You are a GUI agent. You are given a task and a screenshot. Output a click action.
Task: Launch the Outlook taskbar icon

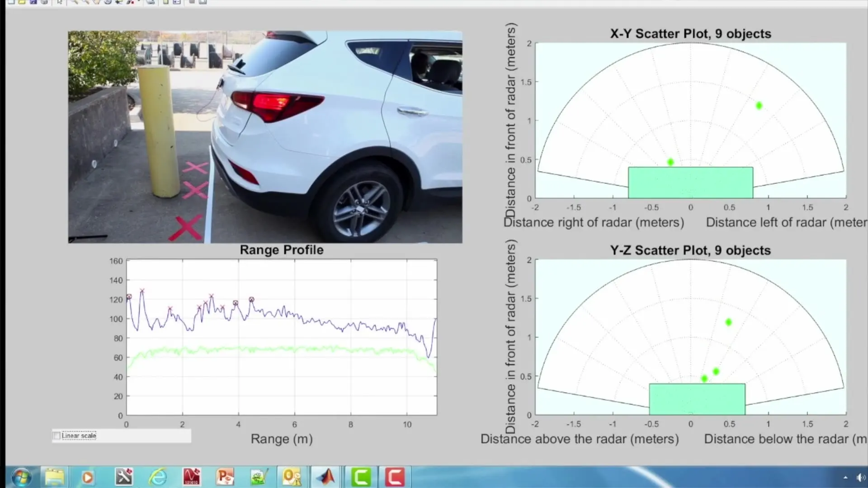pyautogui.click(x=292, y=477)
